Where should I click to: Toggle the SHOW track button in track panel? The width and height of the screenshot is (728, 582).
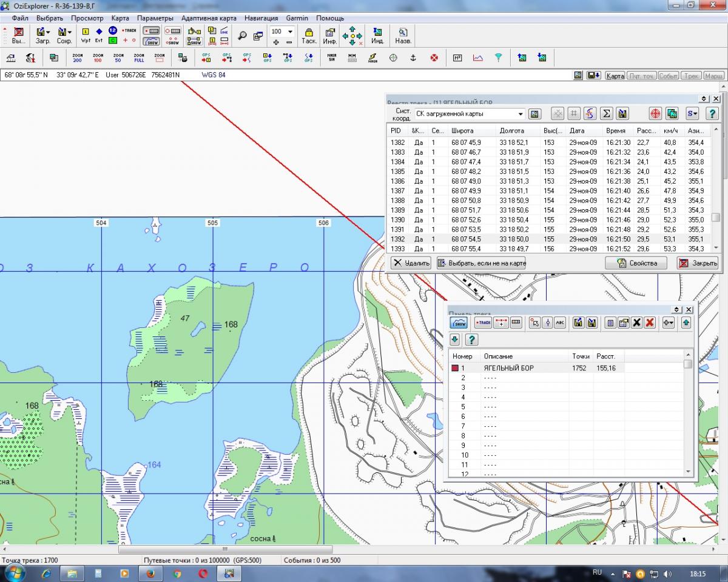point(459,323)
